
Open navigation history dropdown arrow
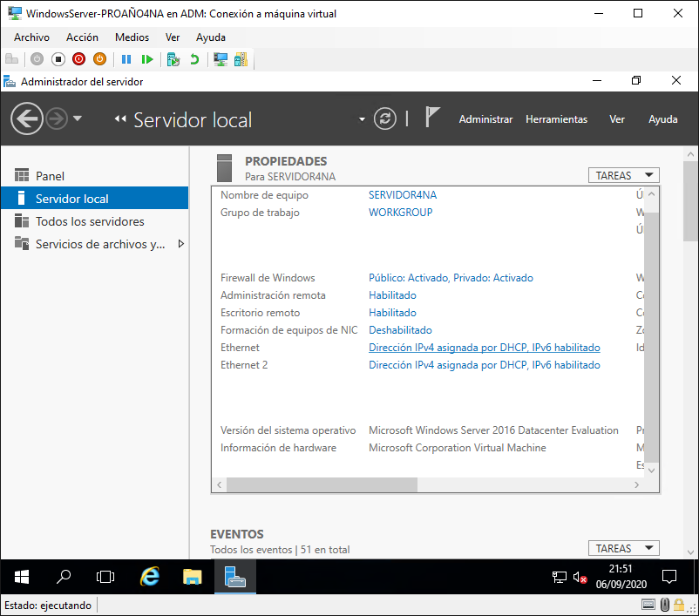click(x=78, y=118)
